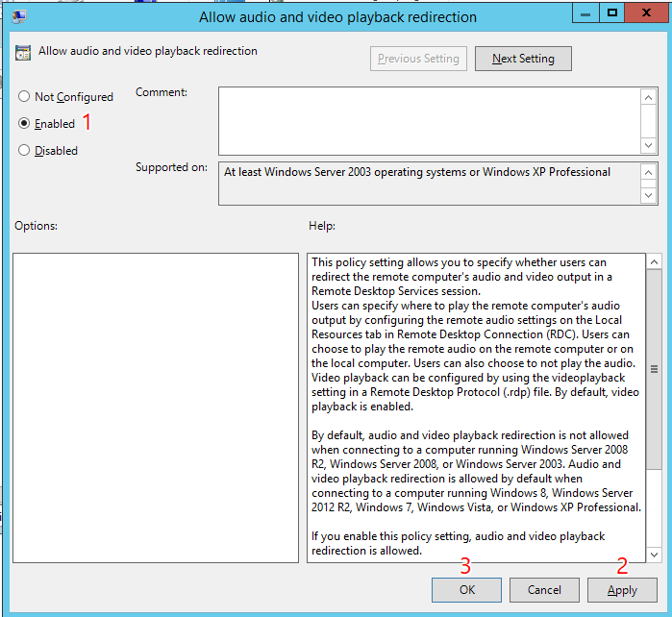The width and height of the screenshot is (672, 617).
Task: Click up arrow in Supported on box
Action: (649, 171)
